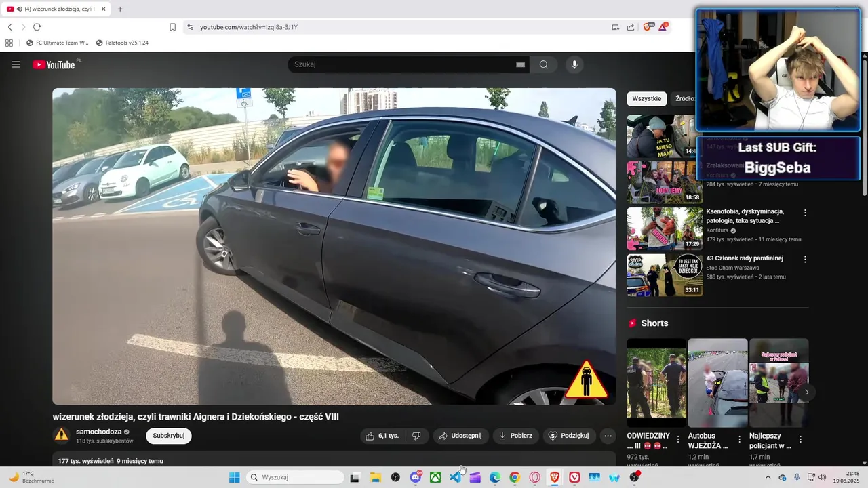Open options for the Ksenofobia video
The image size is (868, 488).
pos(805,213)
